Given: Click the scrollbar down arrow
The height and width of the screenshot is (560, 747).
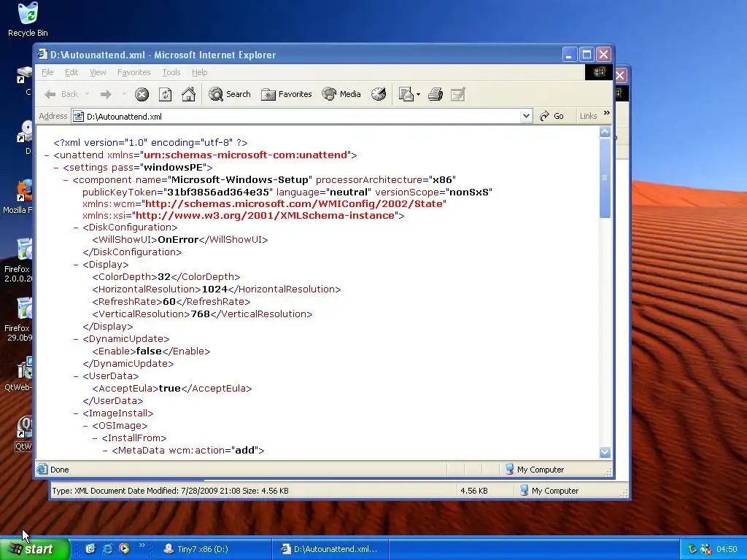Looking at the screenshot, I should tap(605, 452).
